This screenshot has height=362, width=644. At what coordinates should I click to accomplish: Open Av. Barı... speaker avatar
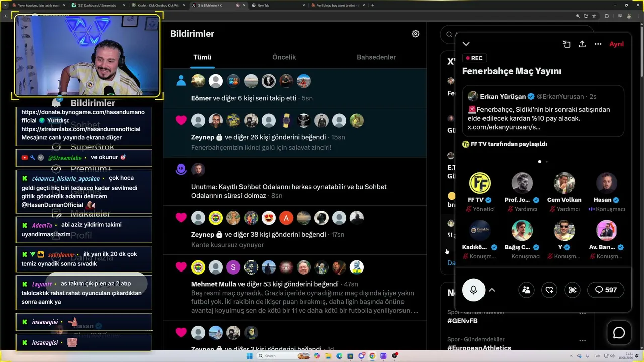click(606, 230)
